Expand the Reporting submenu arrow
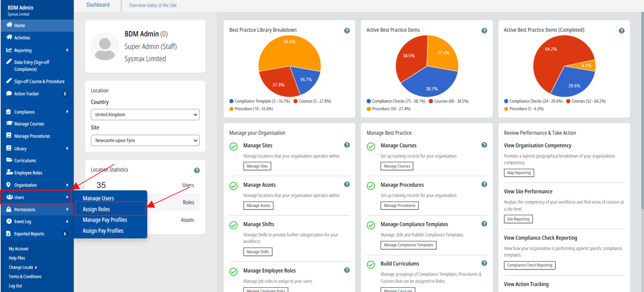Screen dimensions: 644x292 67,50
